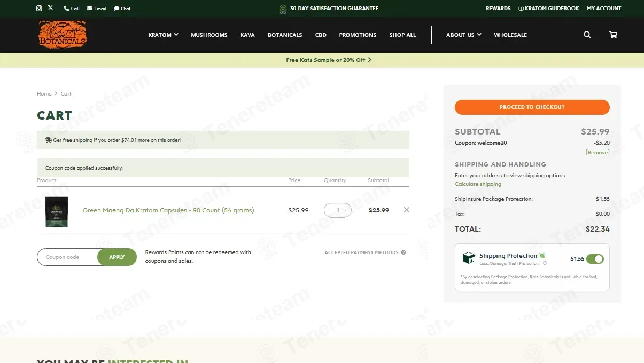
Task: Click the Cart breadcrumb text
Action: pos(66,93)
